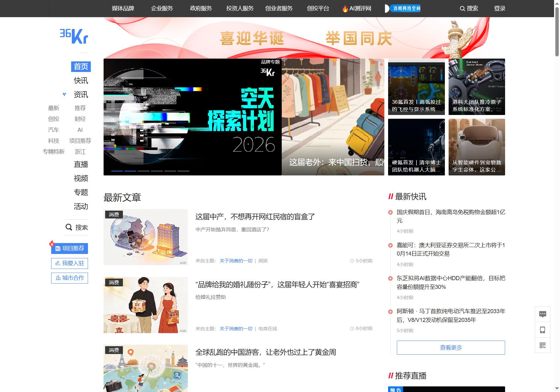Click the pencil icon on 我要入驻
The height and width of the screenshot is (392, 560).
[58, 263]
